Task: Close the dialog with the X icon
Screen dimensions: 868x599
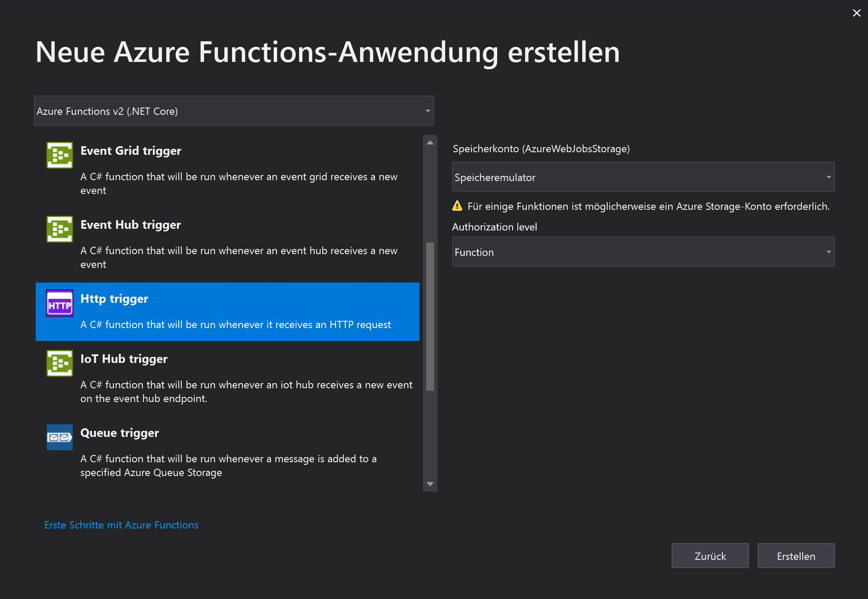Action: (x=856, y=13)
